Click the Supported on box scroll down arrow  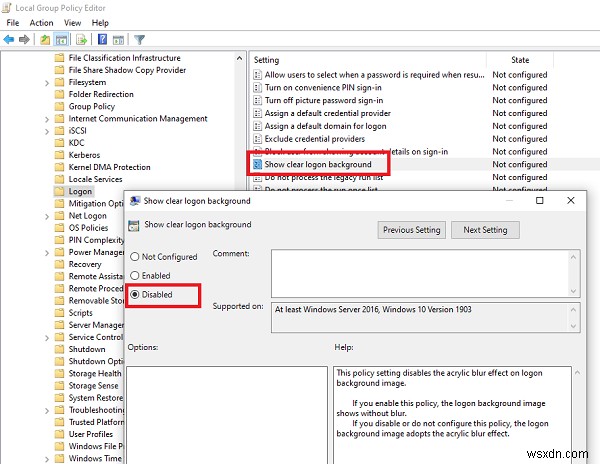coord(573,326)
